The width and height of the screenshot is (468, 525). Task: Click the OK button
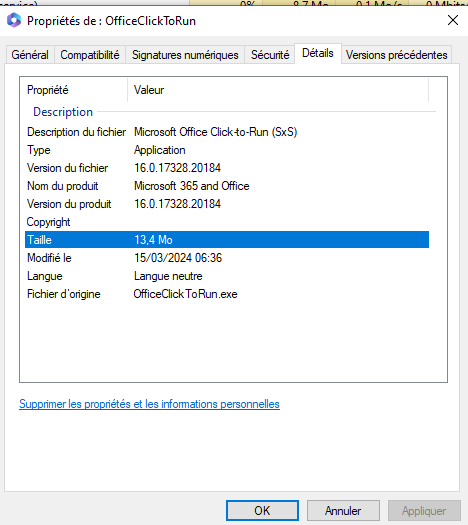point(262,511)
